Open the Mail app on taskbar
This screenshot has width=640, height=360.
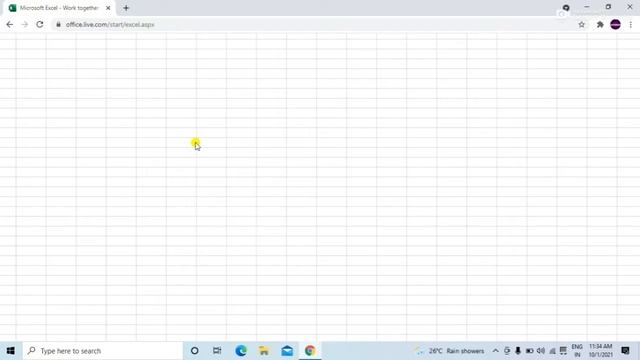pos(287,351)
